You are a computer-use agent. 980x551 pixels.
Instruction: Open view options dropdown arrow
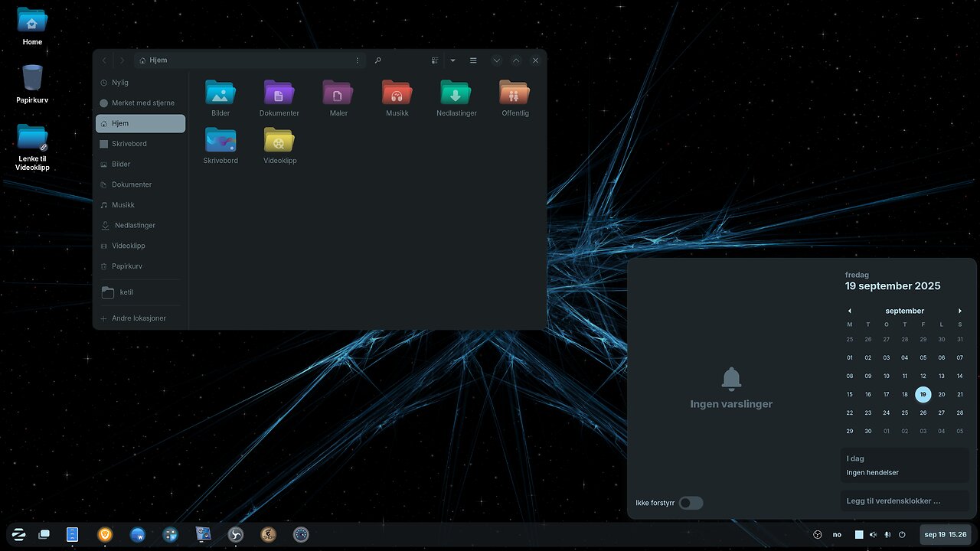coord(452,60)
